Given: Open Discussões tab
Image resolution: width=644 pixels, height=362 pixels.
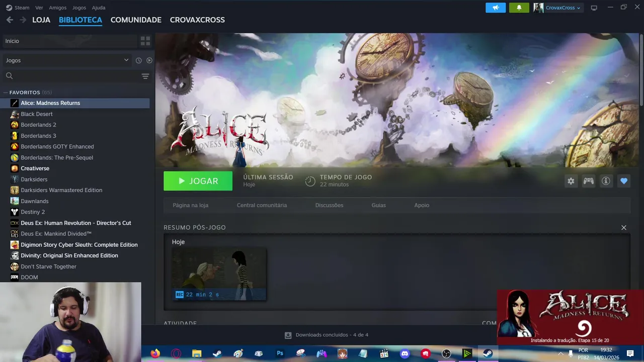Looking at the screenshot, I should pyautogui.click(x=329, y=205).
